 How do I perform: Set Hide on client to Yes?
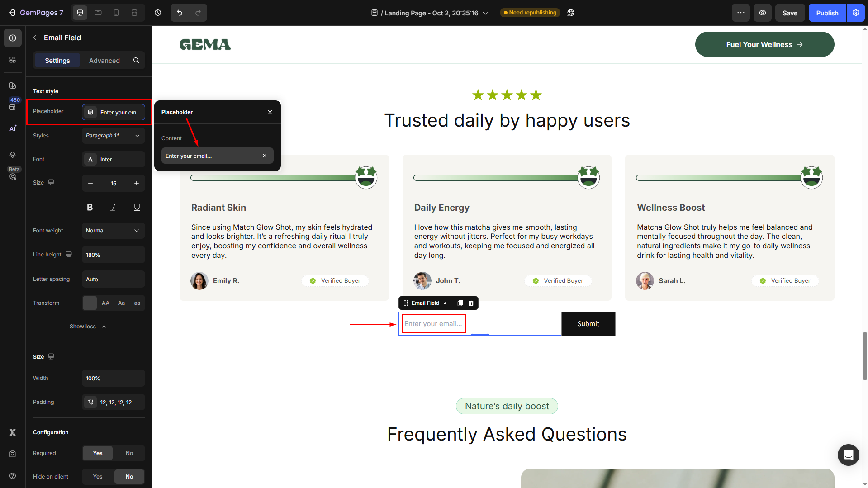[98, 477]
